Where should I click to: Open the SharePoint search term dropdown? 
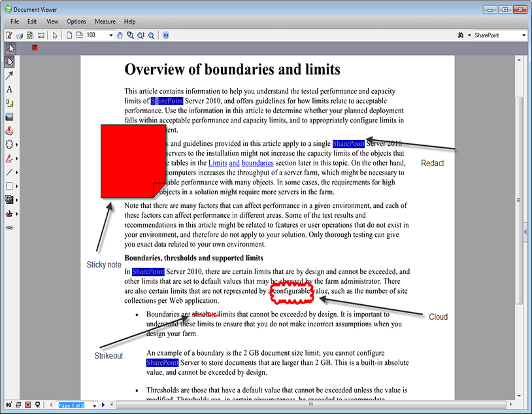(524, 35)
